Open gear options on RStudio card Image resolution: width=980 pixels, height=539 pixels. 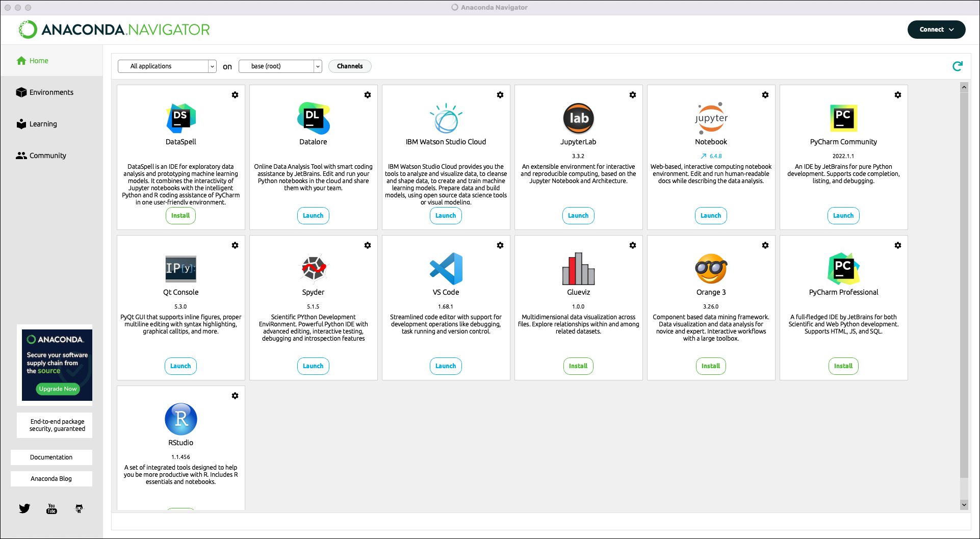235,396
